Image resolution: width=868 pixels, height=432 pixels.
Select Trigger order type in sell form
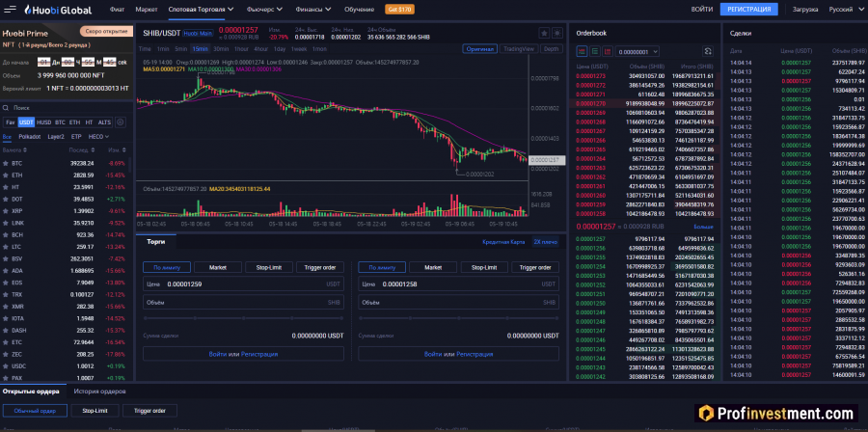pos(535,268)
